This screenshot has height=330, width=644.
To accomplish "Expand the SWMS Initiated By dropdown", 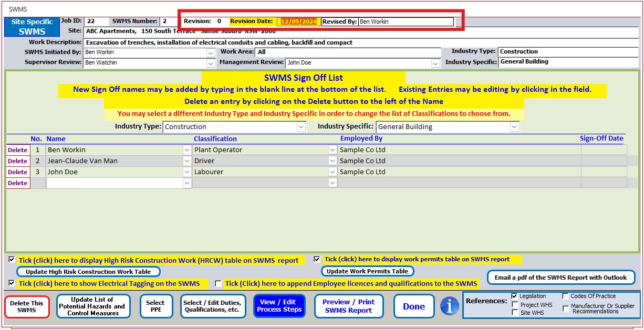I will (211, 52).
